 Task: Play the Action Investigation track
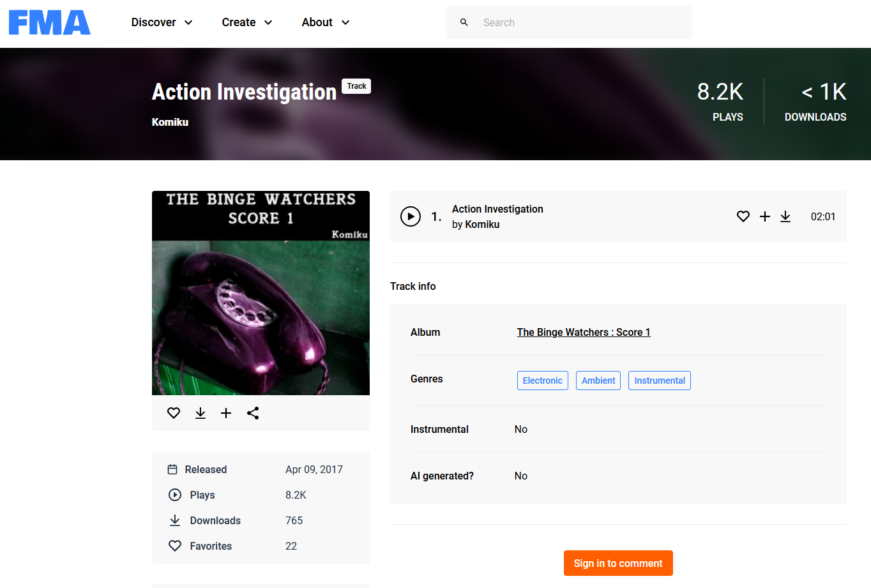(x=411, y=216)
